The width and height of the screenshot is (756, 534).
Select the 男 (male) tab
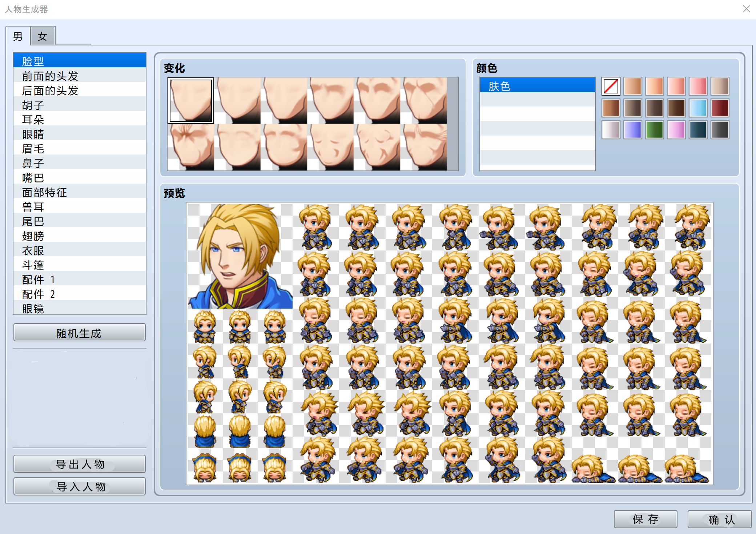point(18,36)
